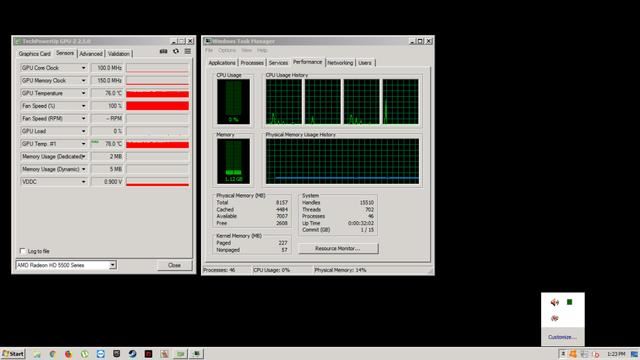Click the CPU Usage gauge
This screenshot has height=360, width=640.
coord(233,102)
